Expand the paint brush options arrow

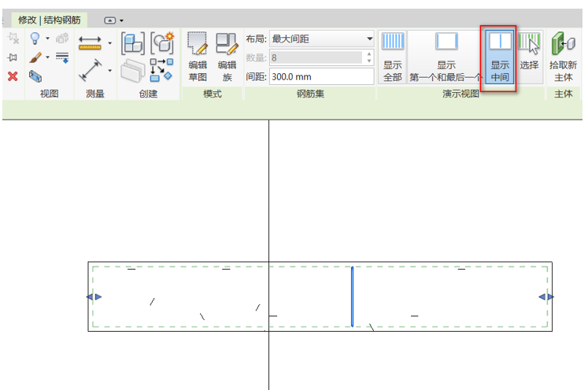[48, 57]
